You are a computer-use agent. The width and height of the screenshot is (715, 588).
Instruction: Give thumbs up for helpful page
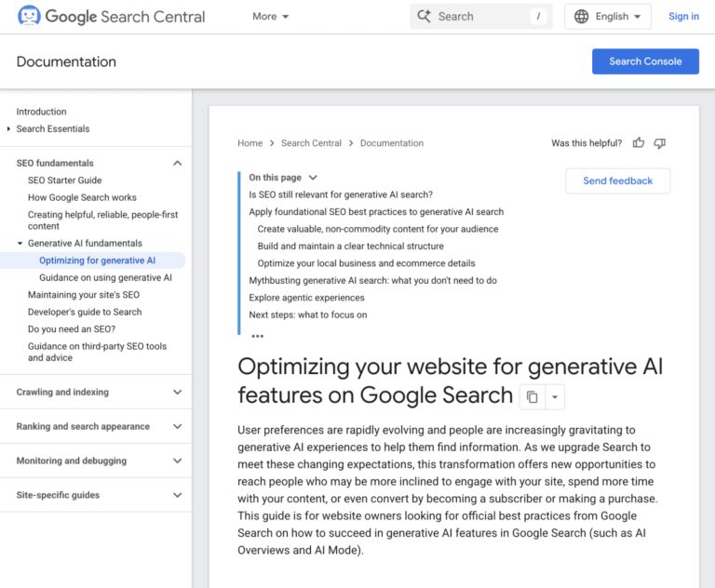pyautogui.click(x=639, y=143)
